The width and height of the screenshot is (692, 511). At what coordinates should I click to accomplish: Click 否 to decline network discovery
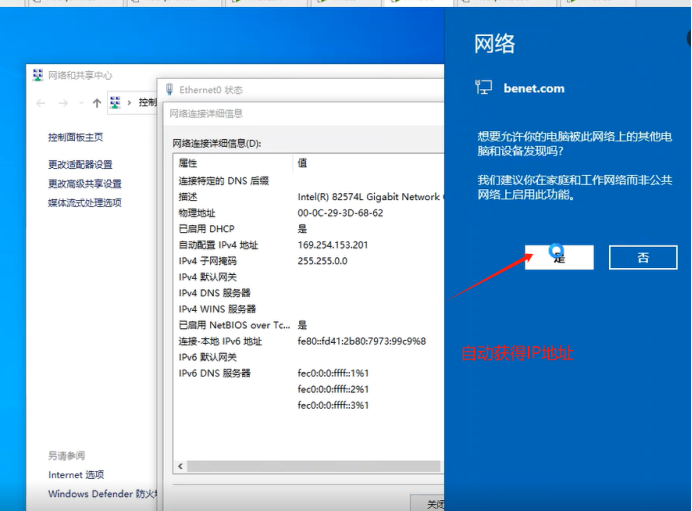pyautogui.click(x=643, y=257)
